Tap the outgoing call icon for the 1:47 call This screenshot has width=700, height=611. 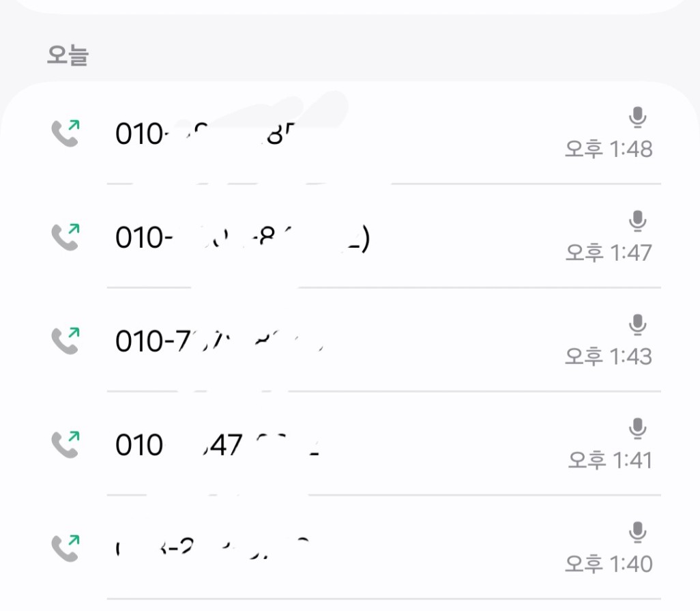pyautogui.click(x=65, y=237)
